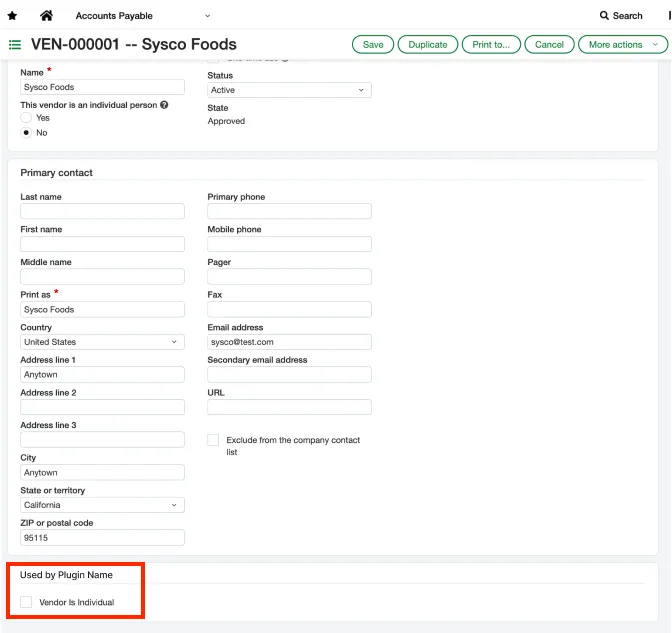Image resolution: width=672 pixels, height=633 pixels.
Task: Click the URL field
Action: coord(289,407)
